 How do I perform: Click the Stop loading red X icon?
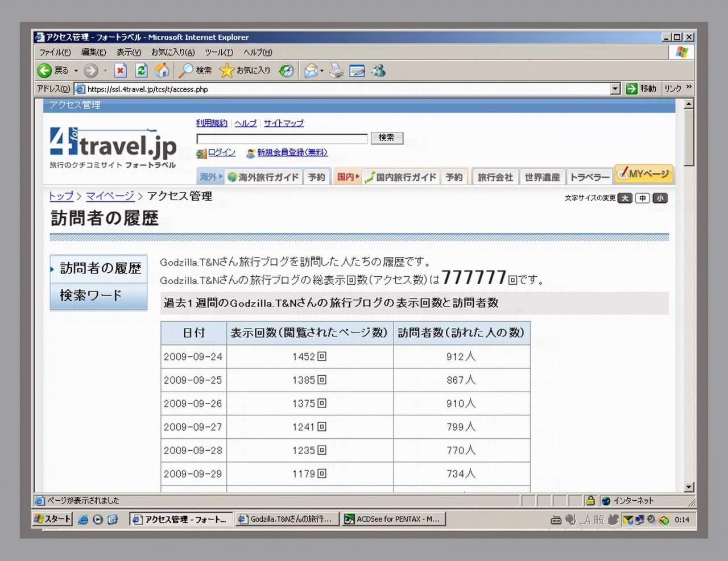coord(120,70)
